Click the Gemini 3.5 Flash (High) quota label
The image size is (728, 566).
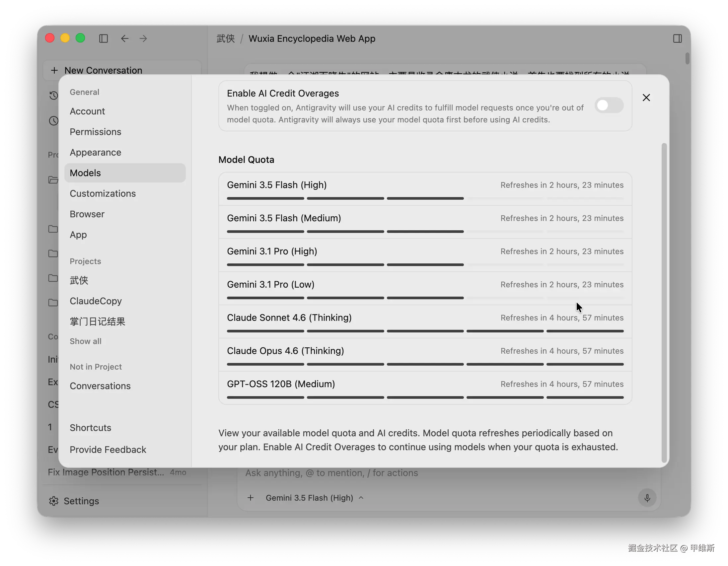click(x=277, y=185)
